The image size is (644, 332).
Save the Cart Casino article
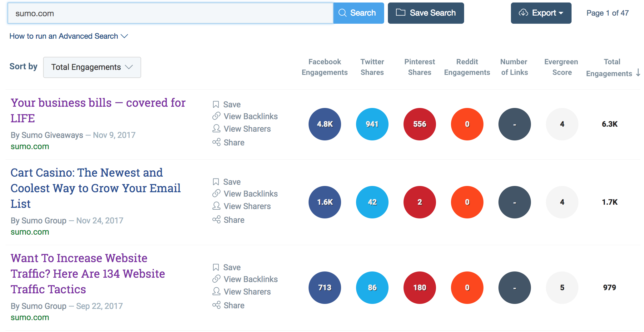pyautogui.click(x=227, y=182)
